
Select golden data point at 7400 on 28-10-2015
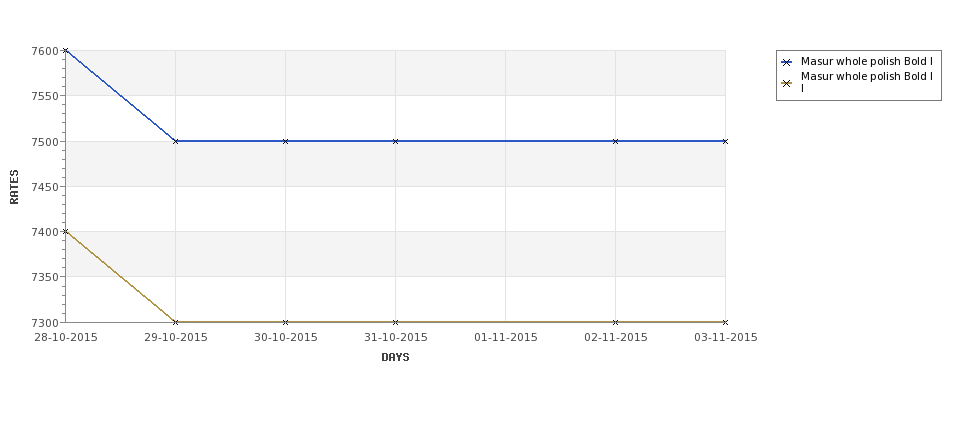[65, 231]
